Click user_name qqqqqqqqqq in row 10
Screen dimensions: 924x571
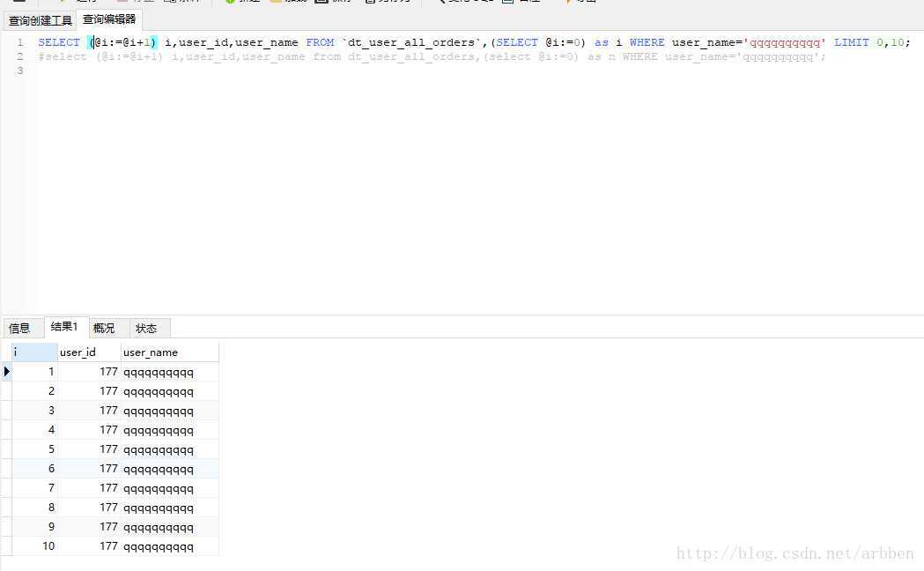pos(170,546)
